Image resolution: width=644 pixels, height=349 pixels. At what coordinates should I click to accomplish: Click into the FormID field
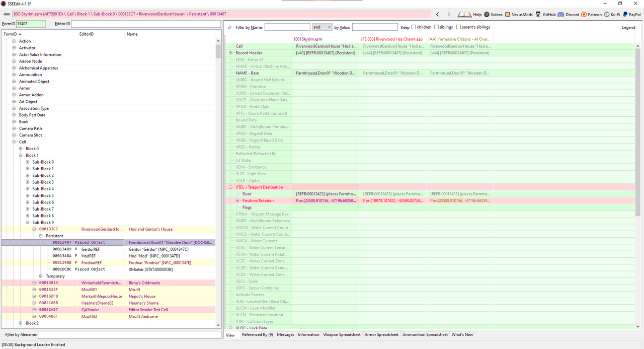point(31,24)
